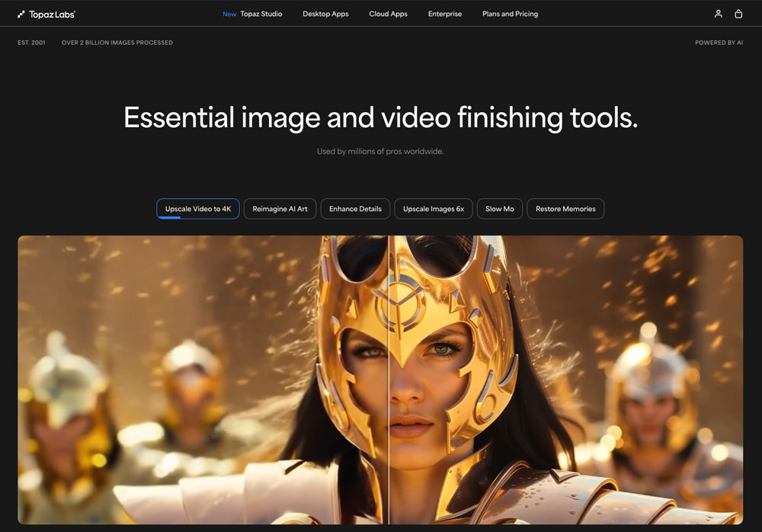The image size is (762, 532).
Task: Click the blurry left side of the preview
Action: click(x=152, y=381)
